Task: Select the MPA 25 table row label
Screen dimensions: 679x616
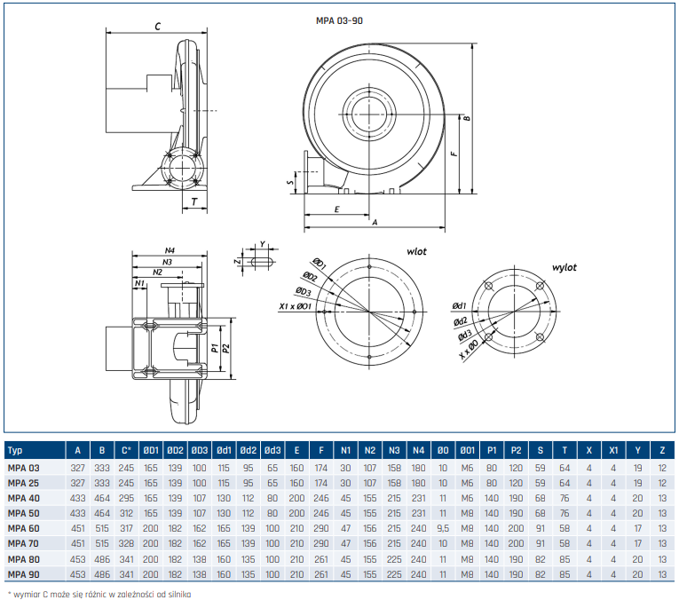Action: pyautogui.click(x=23, y=483)
